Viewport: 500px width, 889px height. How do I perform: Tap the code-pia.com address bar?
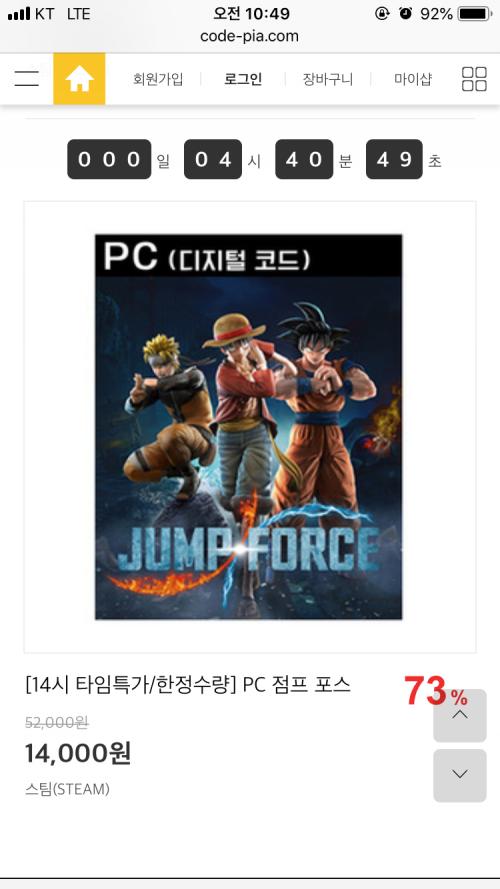(249, 36)
